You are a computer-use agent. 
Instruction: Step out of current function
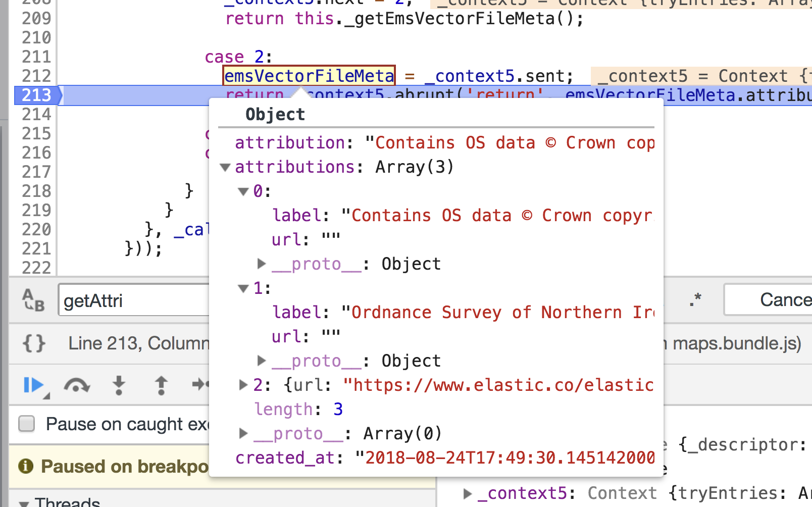pyautogui.click(x=161, y=385)
